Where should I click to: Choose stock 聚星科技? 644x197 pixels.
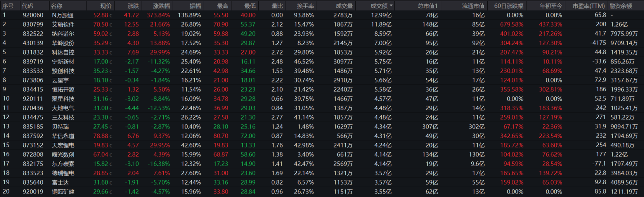[63, 99]
